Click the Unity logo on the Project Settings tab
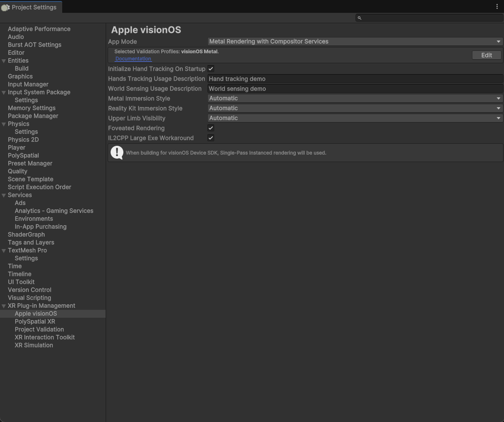504x422 pixels. (5, 7)
